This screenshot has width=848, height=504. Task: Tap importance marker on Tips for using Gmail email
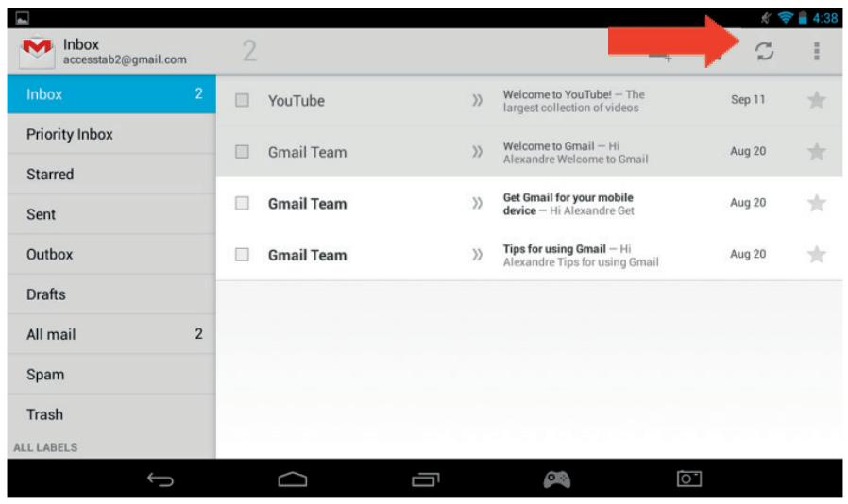(x=477, y=255)
